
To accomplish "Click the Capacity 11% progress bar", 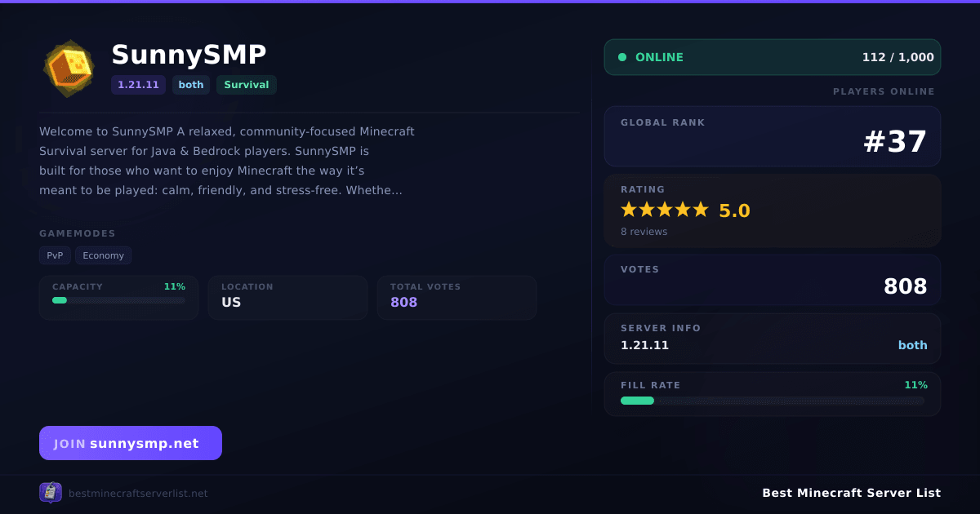I will pyautogui.click(x=118, y=300).
